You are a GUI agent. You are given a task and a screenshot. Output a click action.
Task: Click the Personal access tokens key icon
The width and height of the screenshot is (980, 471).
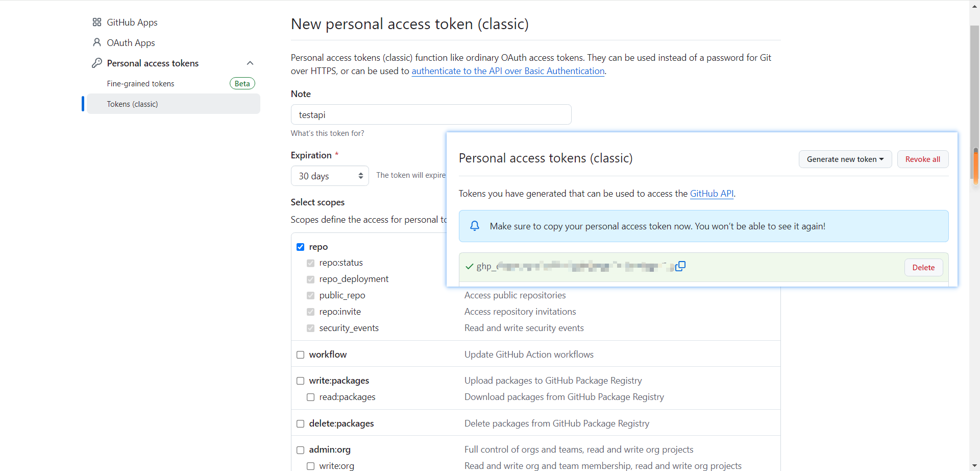click(97, 63)
